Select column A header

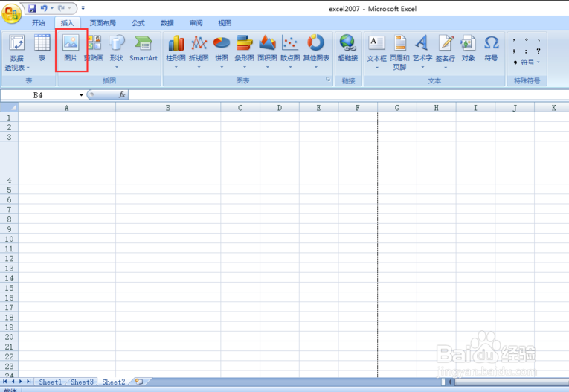click(x=67, y=108)
